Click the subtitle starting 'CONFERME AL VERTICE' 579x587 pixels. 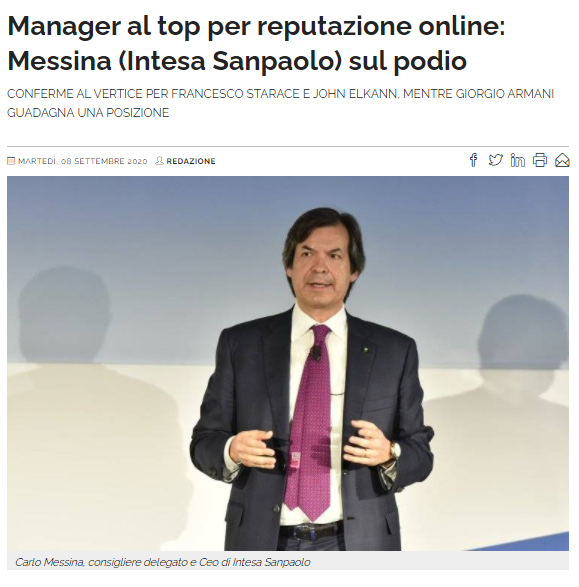click(x=280, y=94)
